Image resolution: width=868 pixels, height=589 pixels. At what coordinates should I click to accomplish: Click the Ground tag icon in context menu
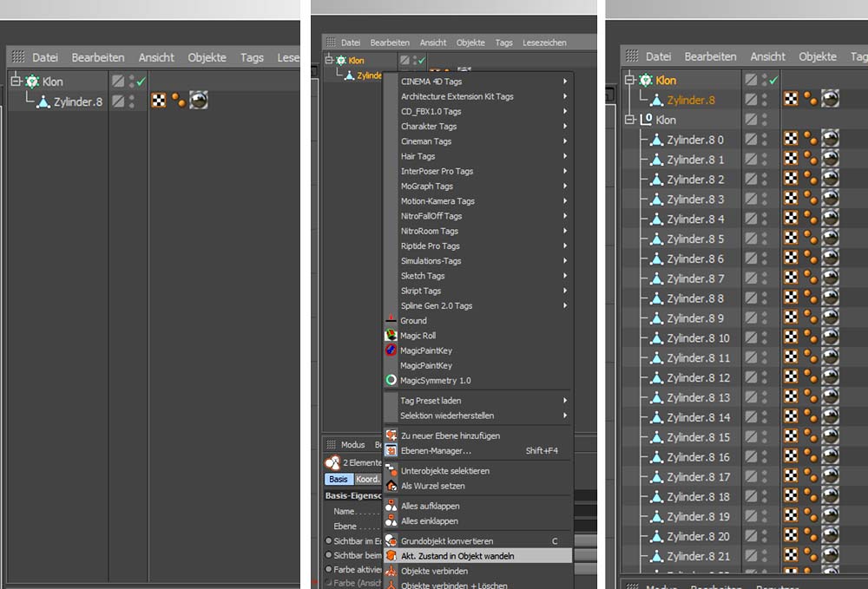391,320
